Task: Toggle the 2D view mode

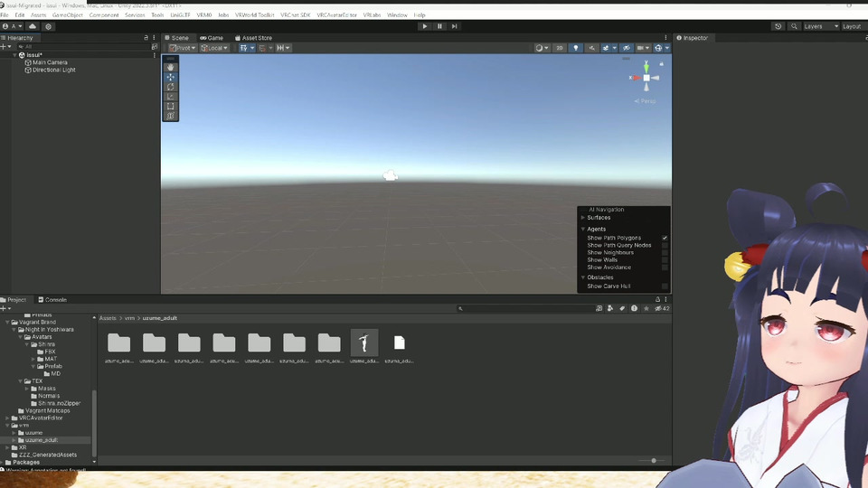Action: click(559, 48)
